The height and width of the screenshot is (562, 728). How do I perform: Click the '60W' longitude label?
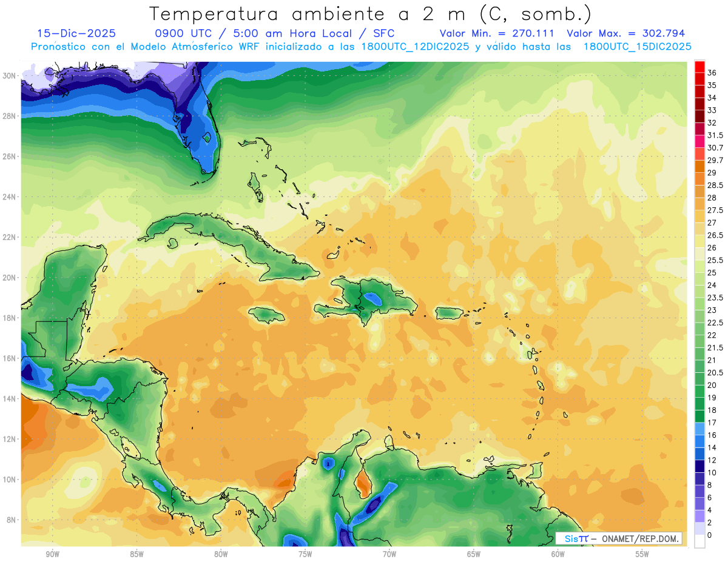(558, 555)
